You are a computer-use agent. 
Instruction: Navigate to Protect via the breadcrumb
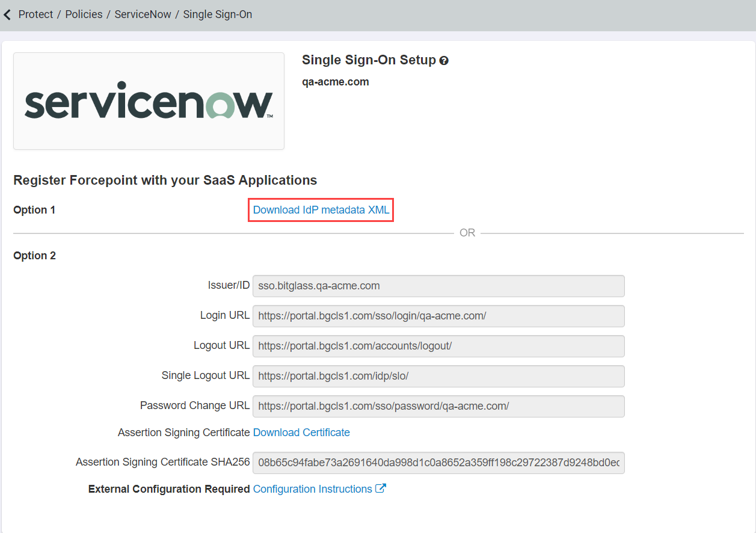35,14
